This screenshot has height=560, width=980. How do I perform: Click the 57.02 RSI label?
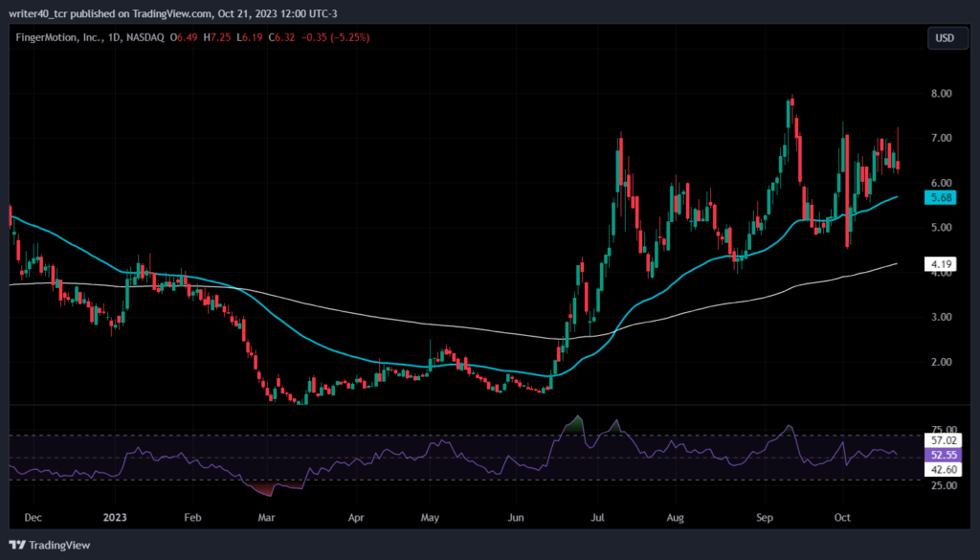pyautogui.click(x=941, y=440)
